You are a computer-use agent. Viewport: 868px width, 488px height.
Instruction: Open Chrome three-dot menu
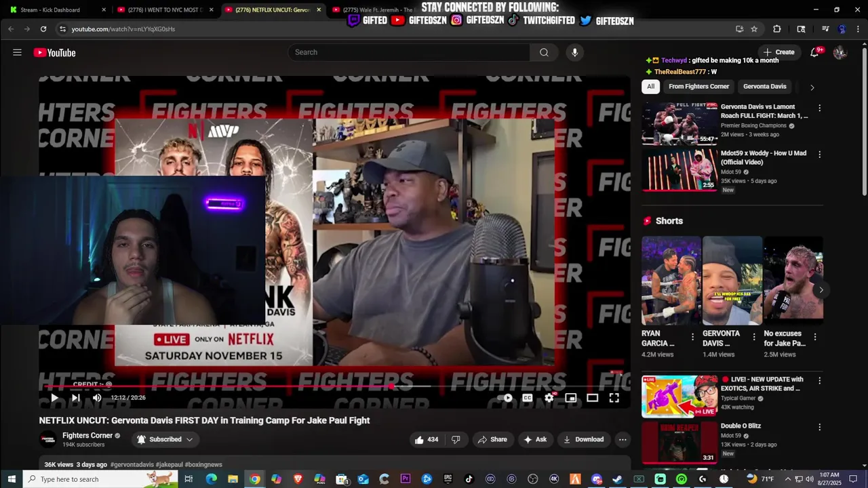tap(858, 29)
